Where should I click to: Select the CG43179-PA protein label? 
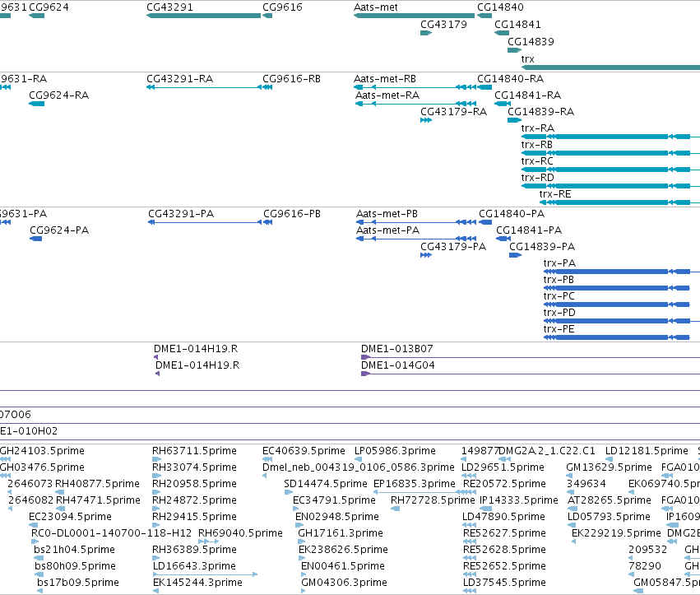pos(453,247)
